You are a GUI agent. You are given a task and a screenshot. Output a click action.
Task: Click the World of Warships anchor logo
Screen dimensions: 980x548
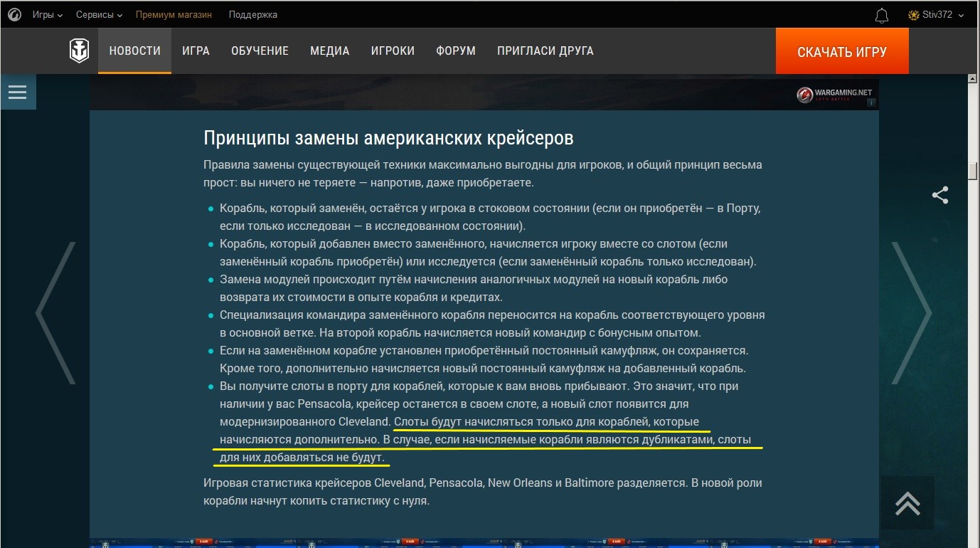tap(79, 51)
